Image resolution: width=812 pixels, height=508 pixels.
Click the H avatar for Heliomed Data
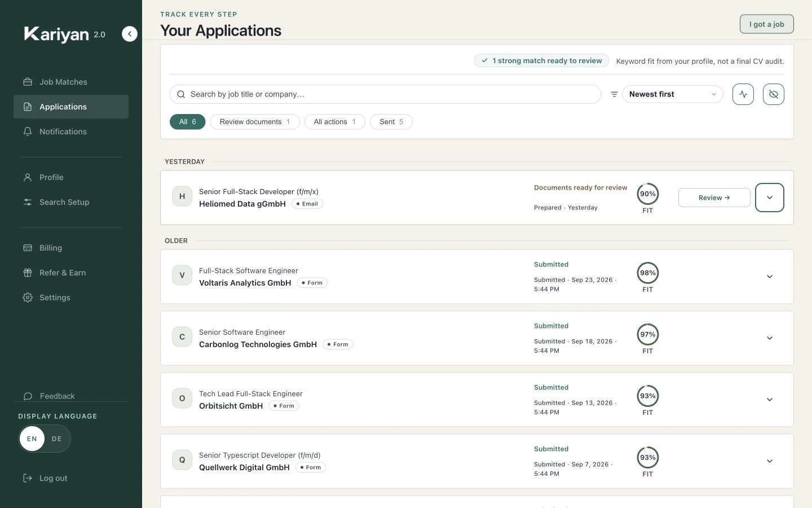click(x=182, y=196)
